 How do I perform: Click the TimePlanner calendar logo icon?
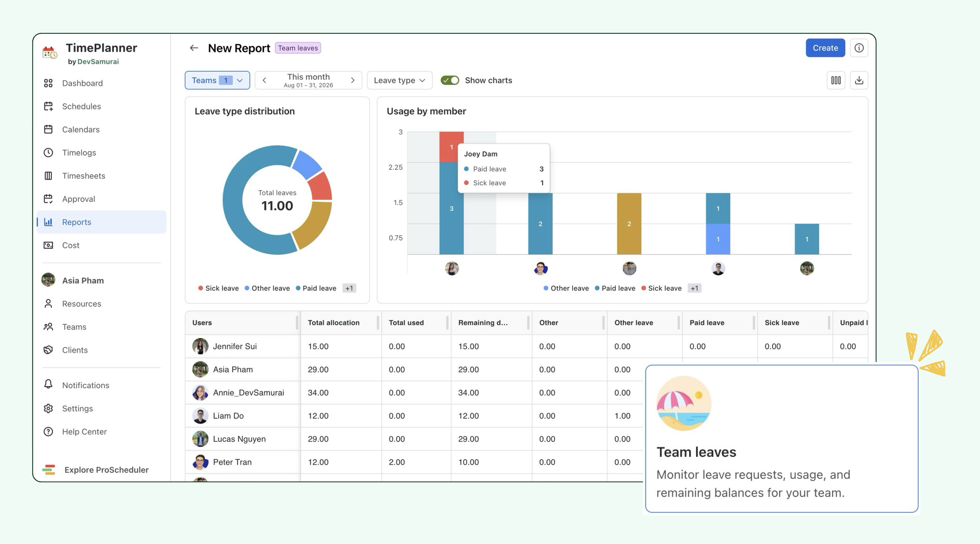[x=50, y=53]
